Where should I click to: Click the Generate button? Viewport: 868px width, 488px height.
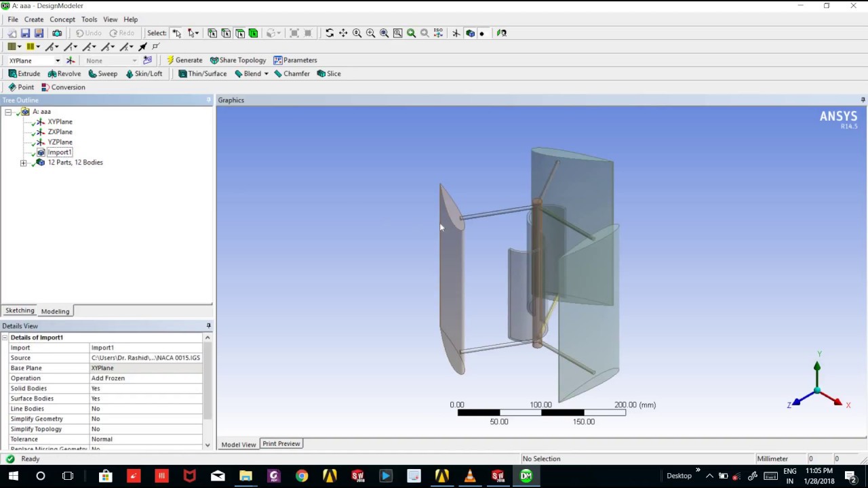(x=184, y=60)
